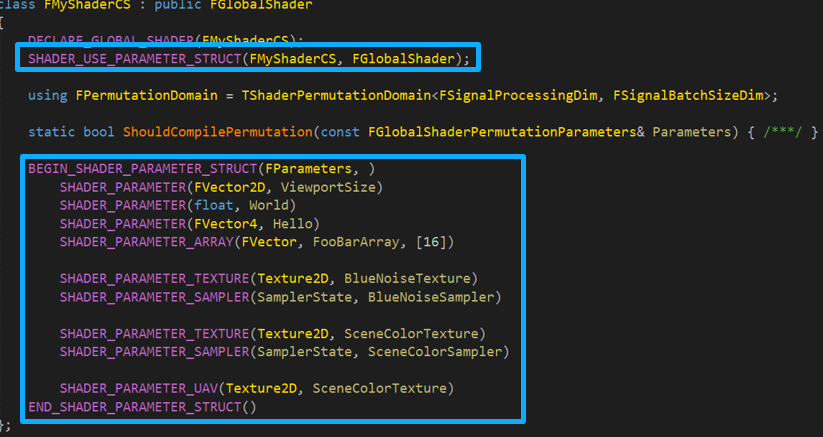Click the FPermutationDomain identifier
Viewport: 823px width, 437px height.
pyautogui.click(x=146, y=95)
